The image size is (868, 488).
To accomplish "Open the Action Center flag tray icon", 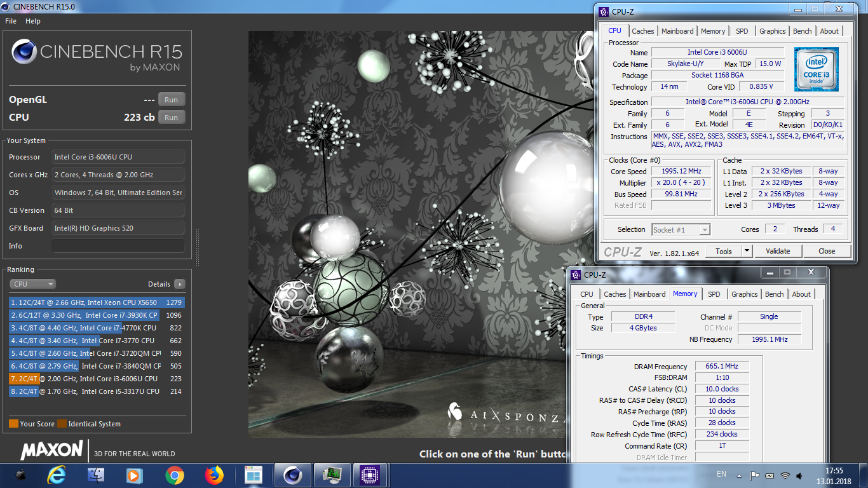I will pos(755,475).
